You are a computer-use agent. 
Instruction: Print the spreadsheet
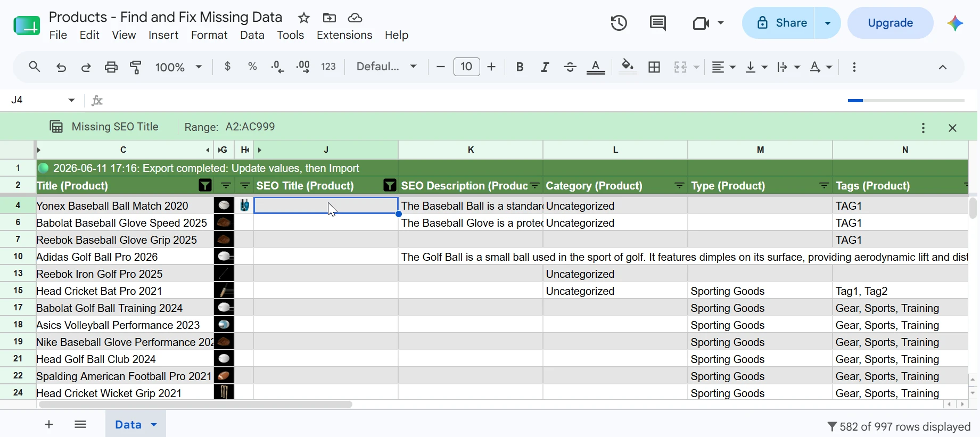111,67
